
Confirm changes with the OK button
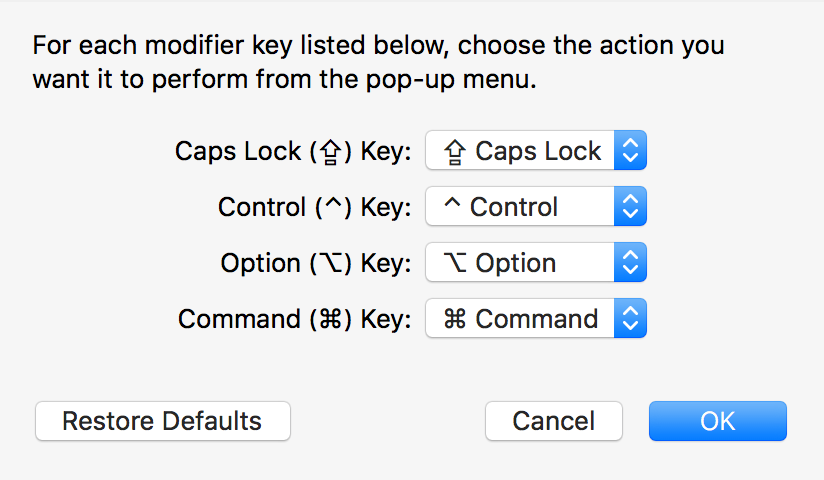point(718,421)
